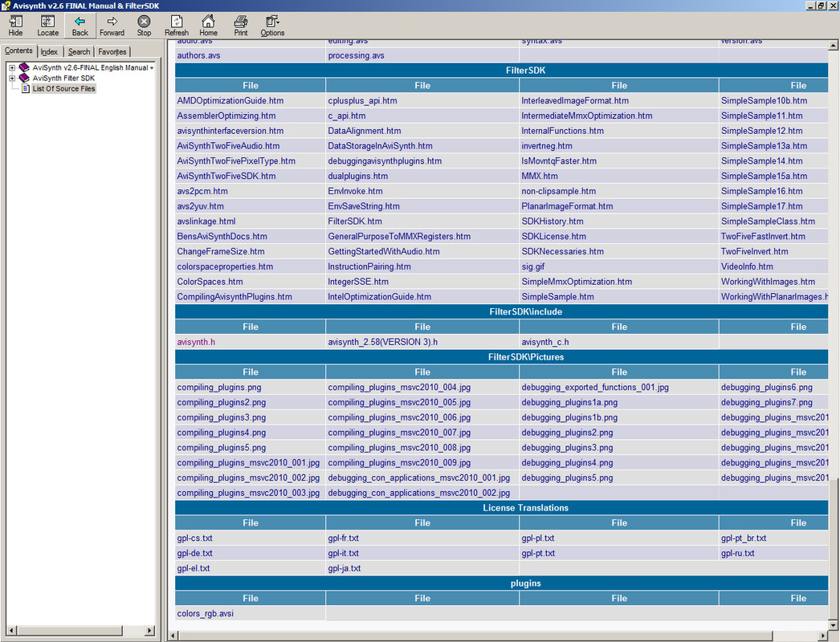The height and width of the screenshot is (642, 840).
Task: Select List Of Source Files tree item
Action: tap(63, 89)
